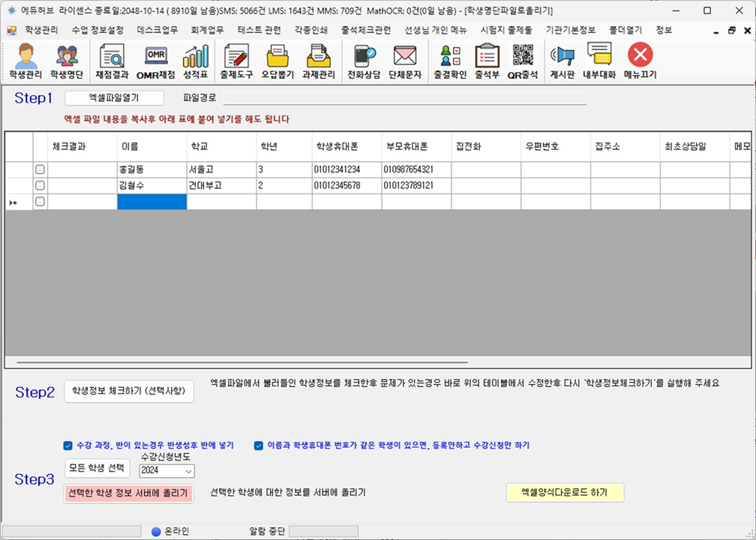Click the 엑셀파일열기 button
The image size is (756, 540).
[113, 97]
